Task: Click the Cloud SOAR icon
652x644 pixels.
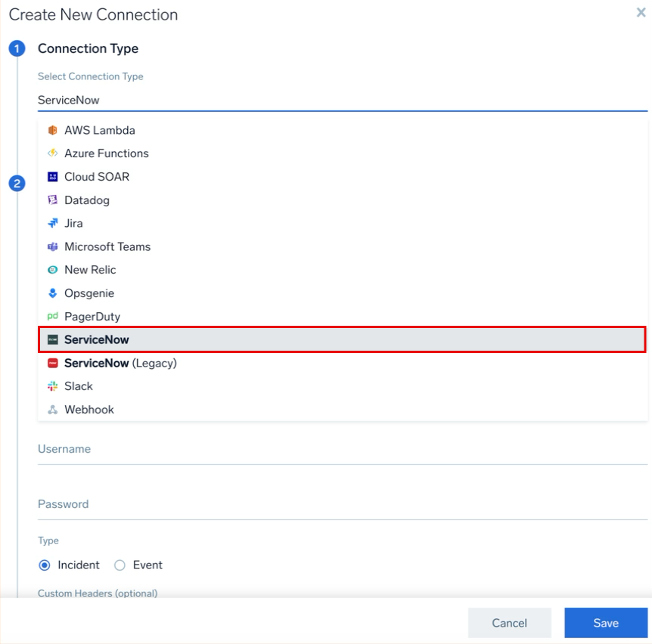Action: (x=52, y=177)
